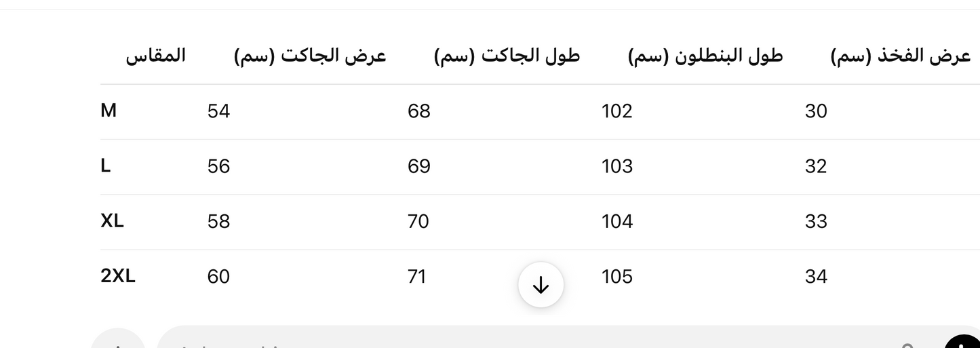Click the scroll-down arrow button

click(x=541, y=286)
